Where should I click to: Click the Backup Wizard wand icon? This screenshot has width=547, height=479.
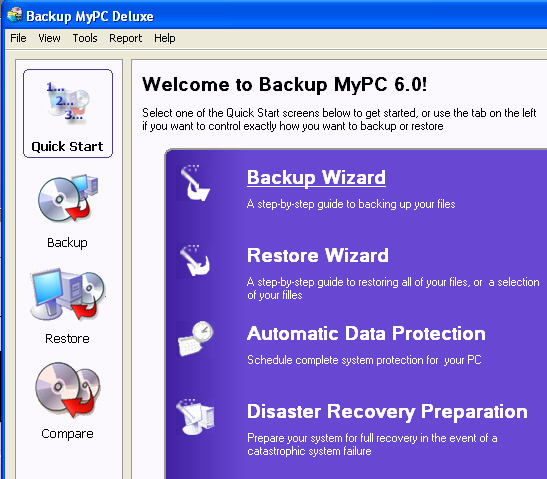point(195,183)
